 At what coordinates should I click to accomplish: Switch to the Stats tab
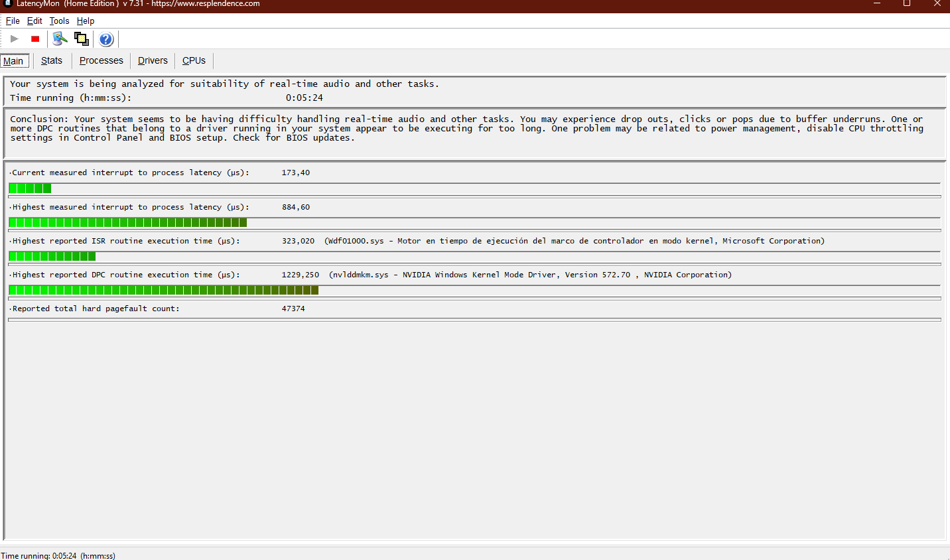52,60
